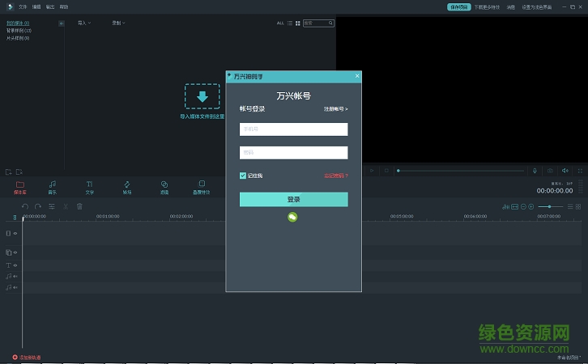The height and width of the screenshot is (364, 588).
Task: Click the snapshot camera icon under preview
Action: point(550,171)
